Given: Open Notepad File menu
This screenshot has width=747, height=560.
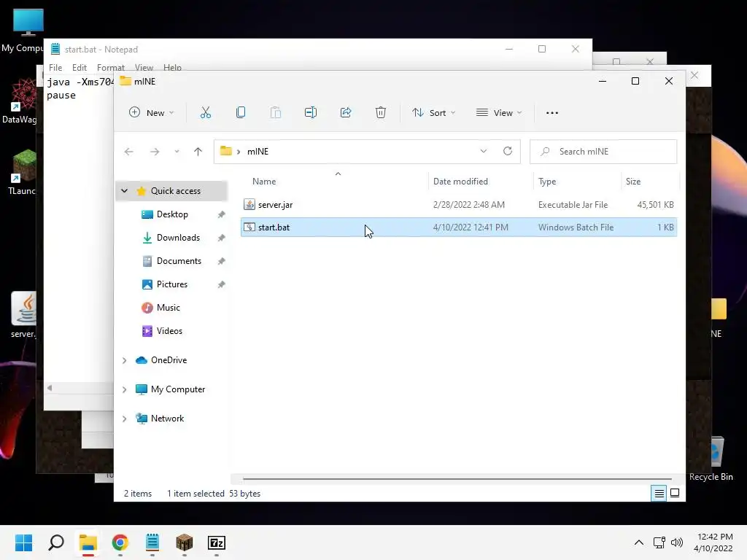Looking at the screenshot, I should point(55,68).
